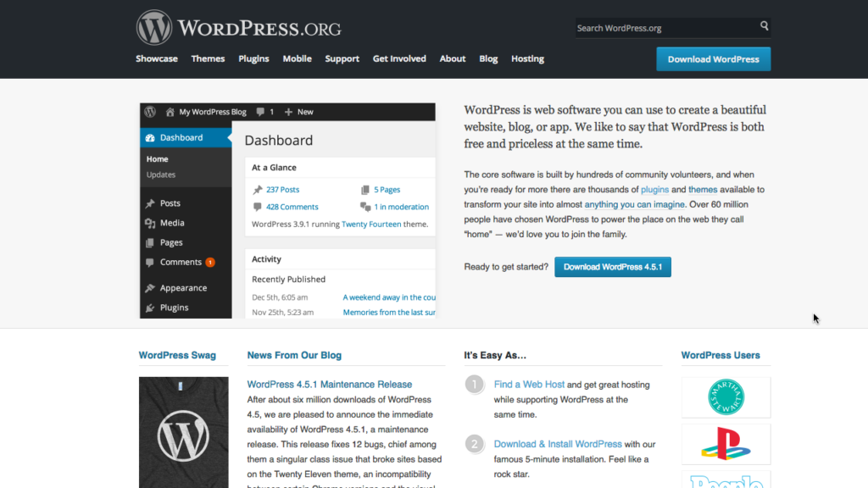Open the About navigation item
868x488 pixels.
coord(453,58)
